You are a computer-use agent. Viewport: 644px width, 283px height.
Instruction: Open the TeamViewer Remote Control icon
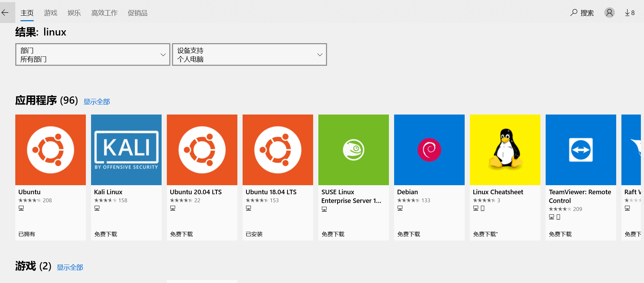click(x=581, y=150)
